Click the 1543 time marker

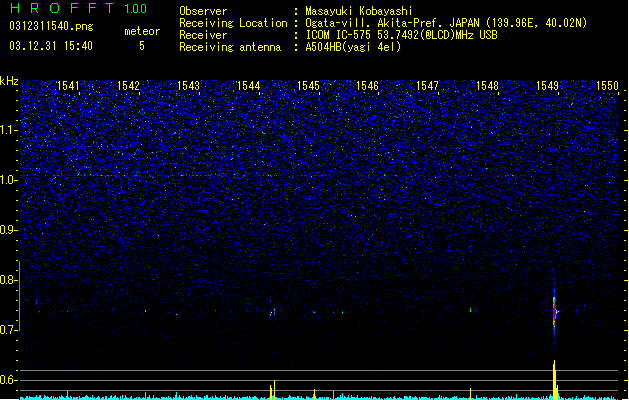pos(188,86)
